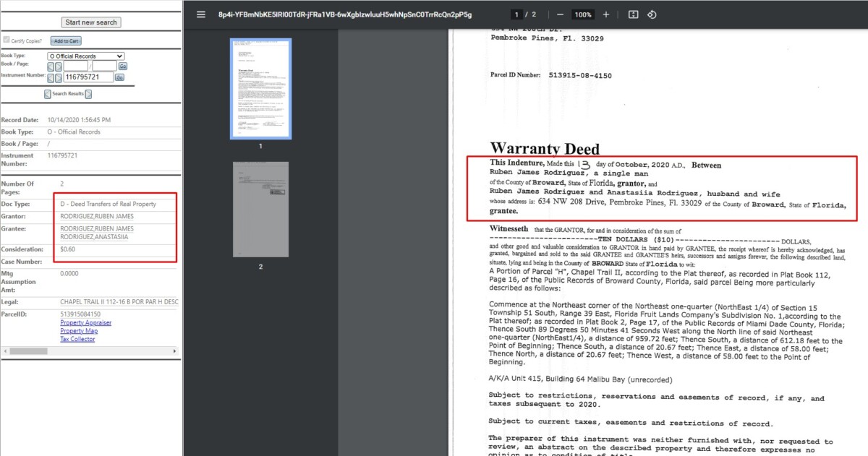This screenshot has width=868, height=456.
Task: Go to previous instrument number
Action: point(50,77)
